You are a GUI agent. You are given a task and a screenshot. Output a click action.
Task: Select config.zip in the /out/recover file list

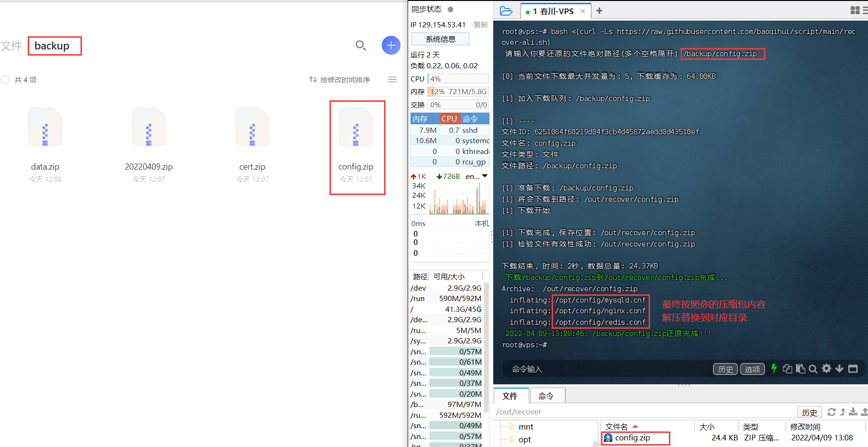click(x=632, y=438)
